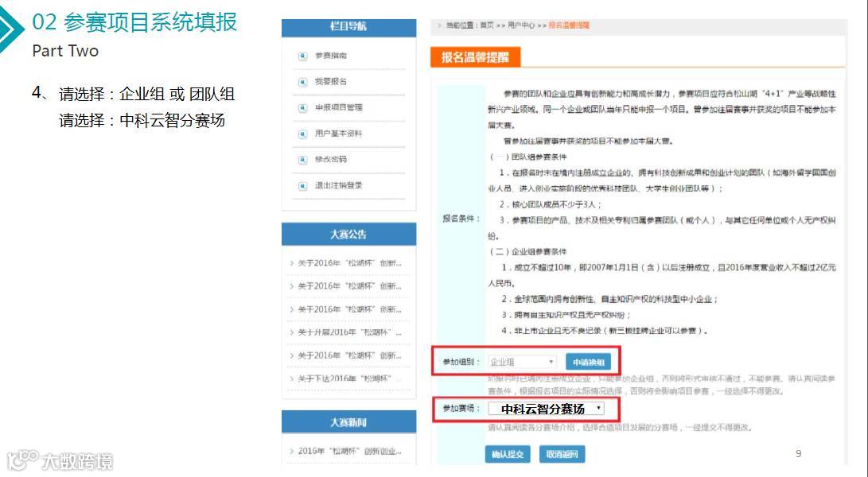Open the 用户中心 breadcrumb link
Image resolution: width=868 pixels, height=477 pixels.
point(521,25)
